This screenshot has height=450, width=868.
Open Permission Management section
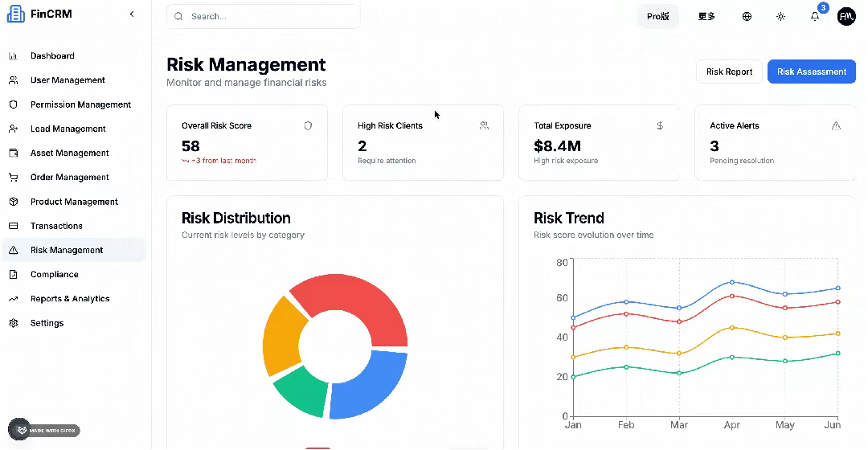(x=74, y=104)
